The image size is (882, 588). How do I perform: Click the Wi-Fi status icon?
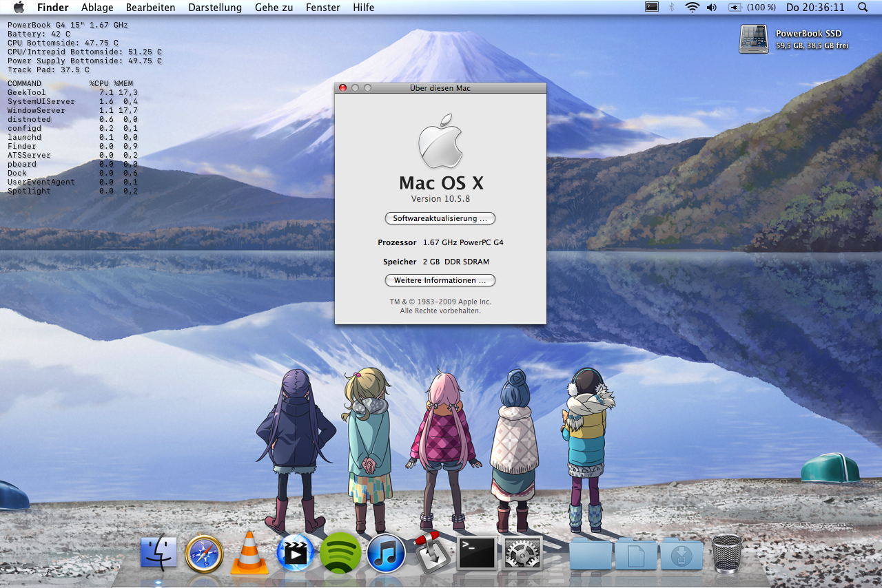(x=692, y=8)
